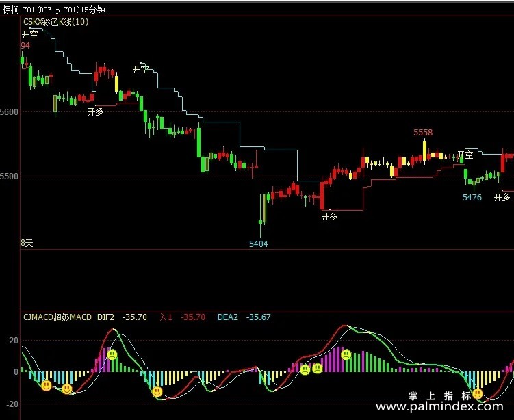The height and width of the screenshot is (420, 514).
Task: Click the sad face on the first MACD peak
Action: 112,354
